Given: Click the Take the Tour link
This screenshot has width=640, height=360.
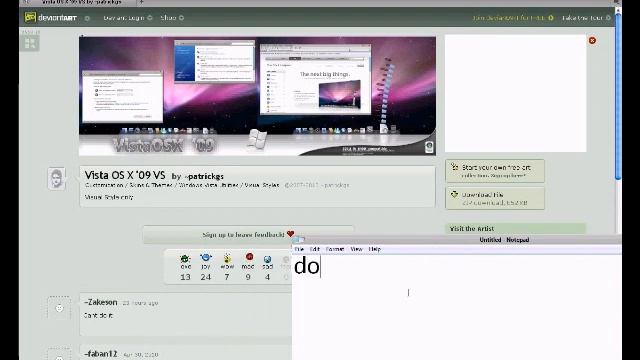Looking at the screenshot, I should (x=587, y=18).
